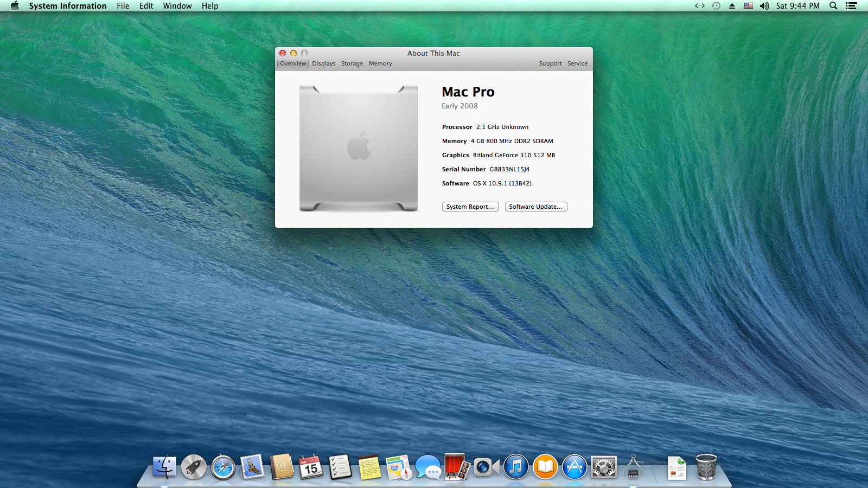The width and height of the screenshot is (868, 488).
Task: Open the Apple menu
Action: point(15,6)
